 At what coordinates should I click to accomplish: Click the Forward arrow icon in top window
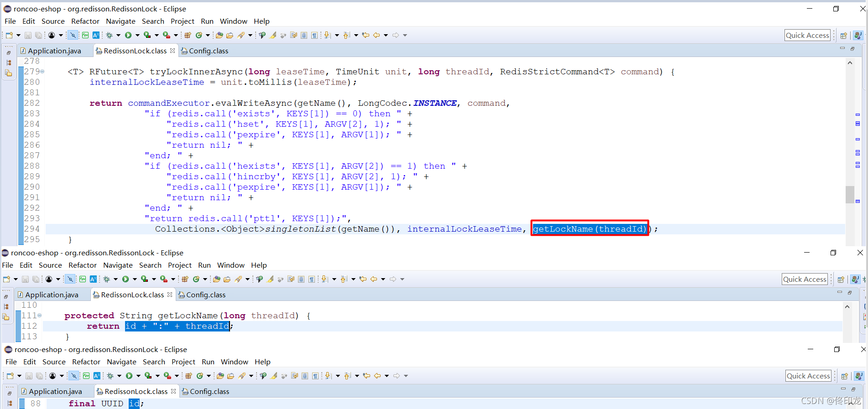(x=396, y=35)
